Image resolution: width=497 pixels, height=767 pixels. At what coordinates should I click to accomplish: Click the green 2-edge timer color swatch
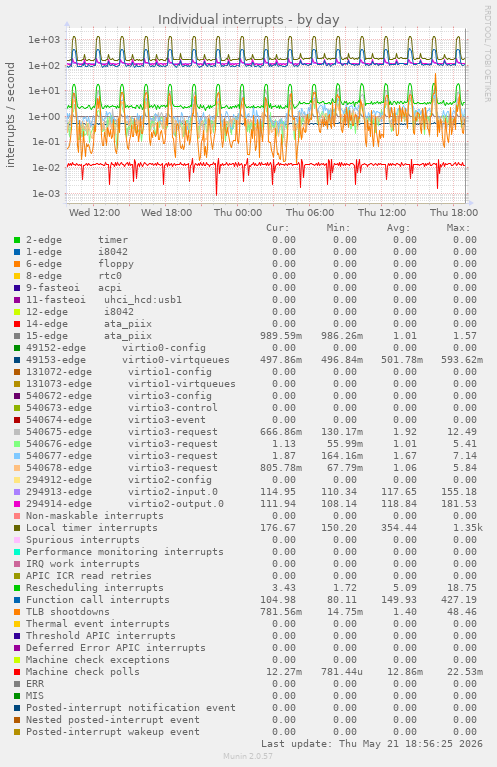(17, 240)
